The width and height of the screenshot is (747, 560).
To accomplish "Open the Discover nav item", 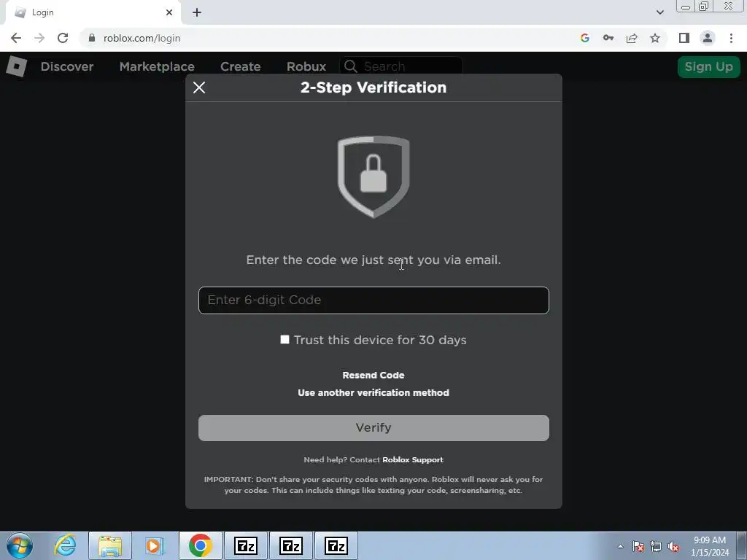I will pyautogui.click(x=67, y=66).
